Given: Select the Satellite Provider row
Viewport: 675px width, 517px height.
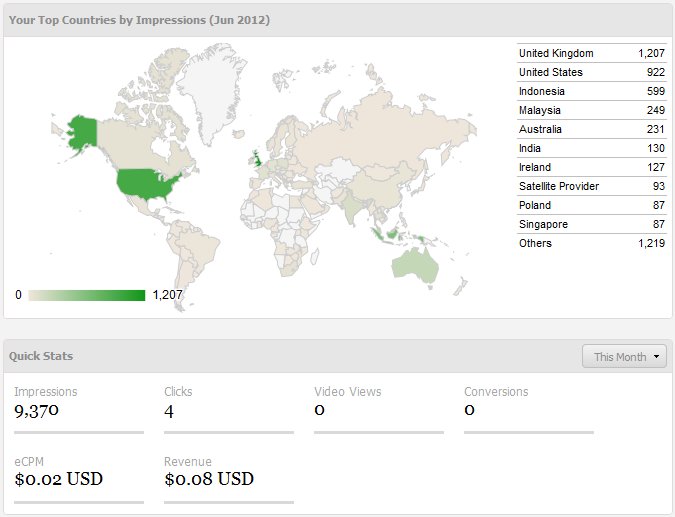Looking at the screenshot, I should pos(591,186).
